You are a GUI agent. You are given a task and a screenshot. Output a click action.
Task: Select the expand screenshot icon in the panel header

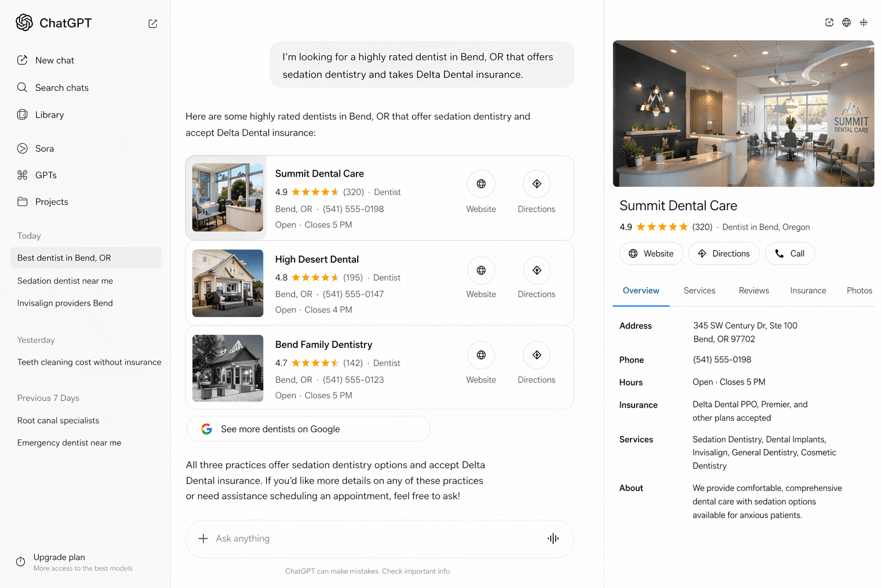coord(829,22)
